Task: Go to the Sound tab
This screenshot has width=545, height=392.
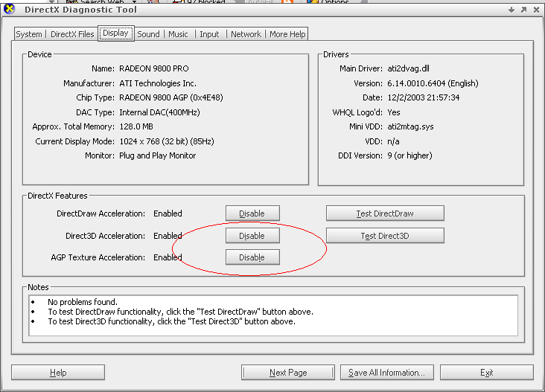Action: tap(148, 34)
